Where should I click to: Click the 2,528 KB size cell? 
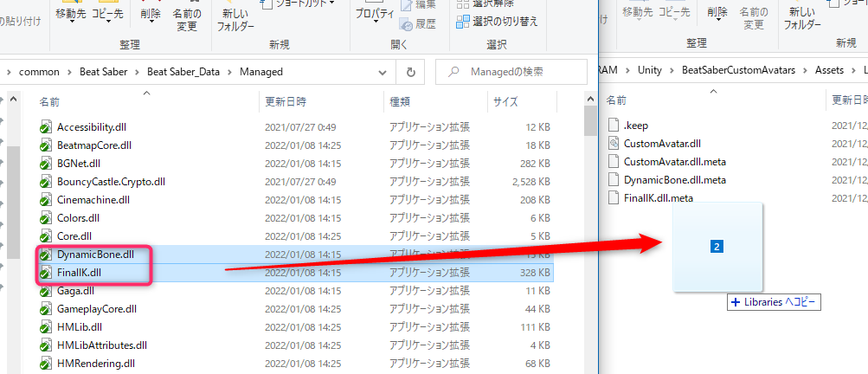coord(530,182)
